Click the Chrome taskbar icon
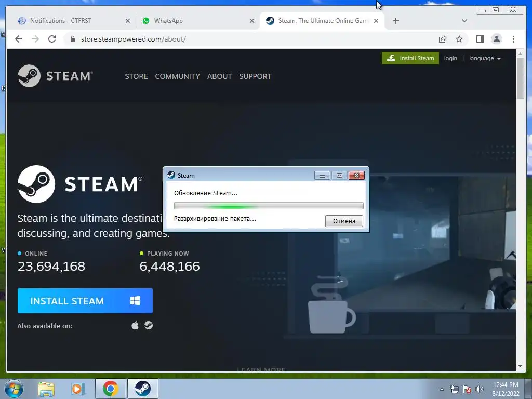 point(111,389)
